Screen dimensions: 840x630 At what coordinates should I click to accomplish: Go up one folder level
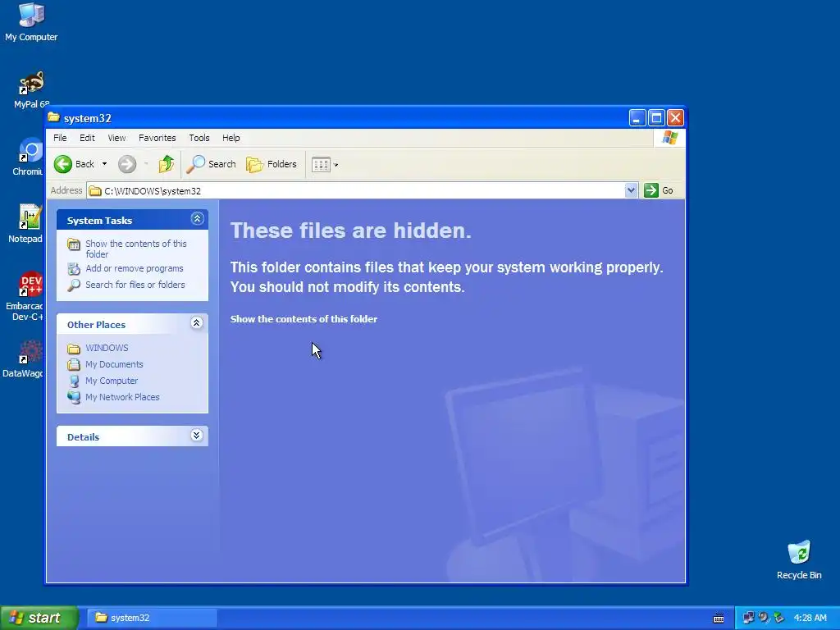pyautogui.click(x=166, y=164)
